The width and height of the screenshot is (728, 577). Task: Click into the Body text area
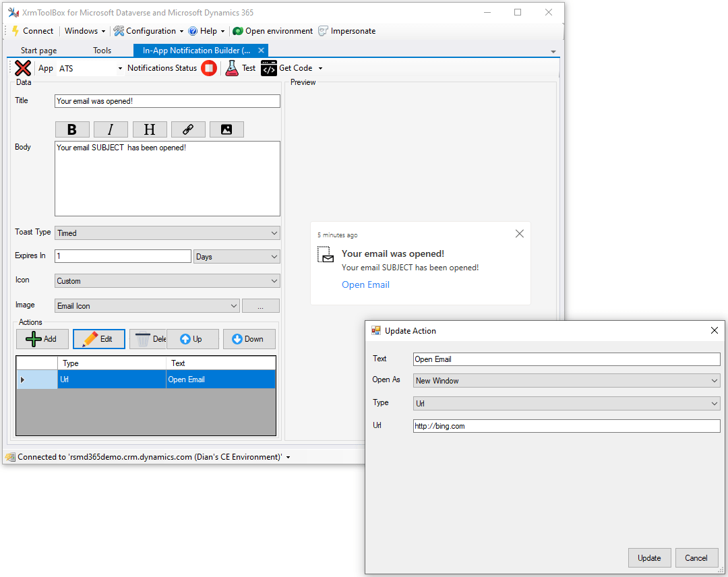168,179
